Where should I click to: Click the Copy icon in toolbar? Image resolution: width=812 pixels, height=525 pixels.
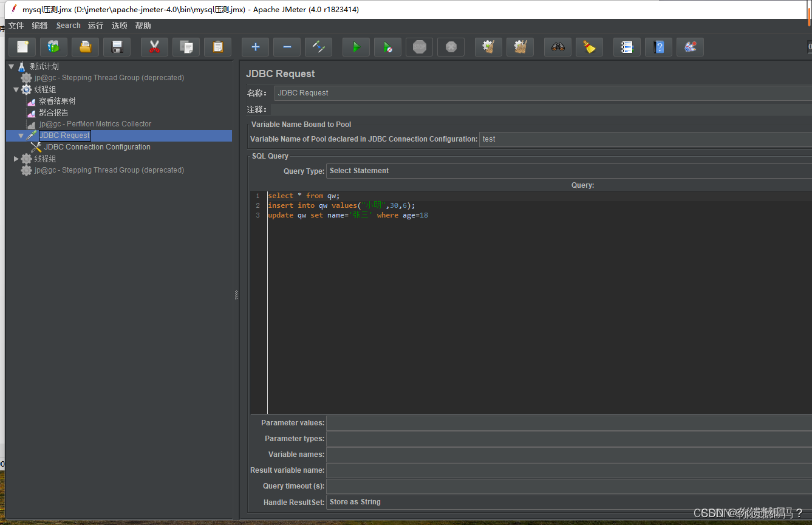pyautogui.click(x=186, y=47)
